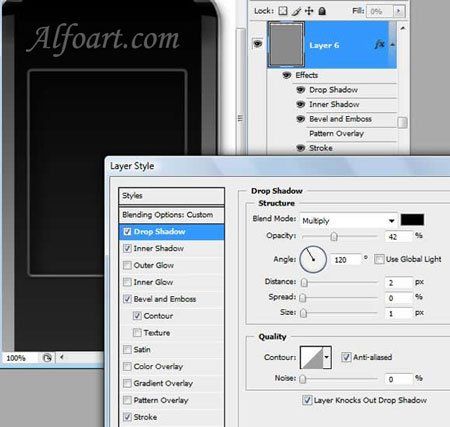Enable the Satin checkbox

coord(127,350)
